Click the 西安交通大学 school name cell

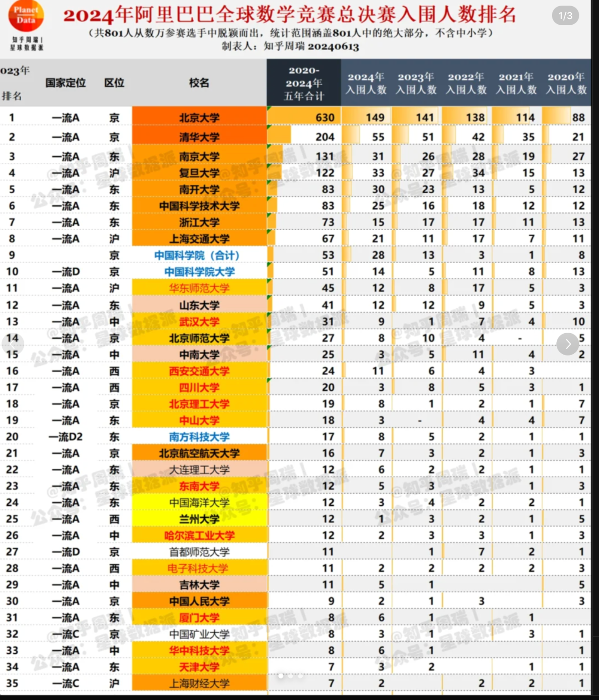(199, 371)
